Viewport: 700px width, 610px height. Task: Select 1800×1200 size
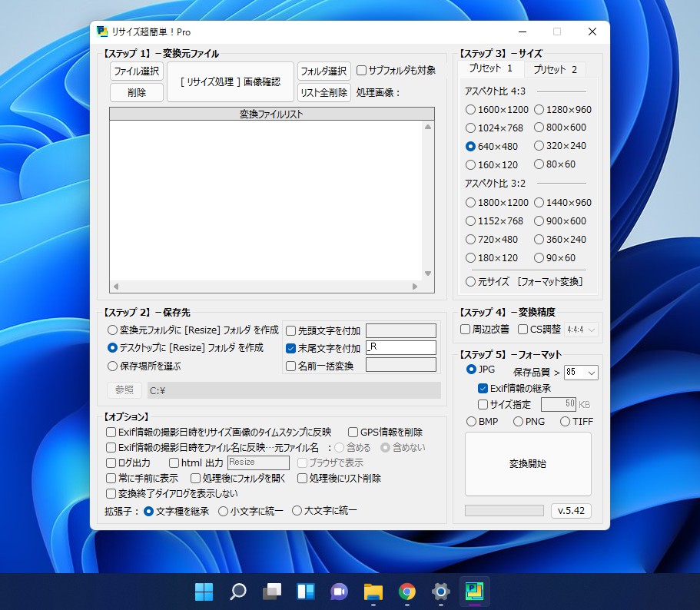point(497,202)
